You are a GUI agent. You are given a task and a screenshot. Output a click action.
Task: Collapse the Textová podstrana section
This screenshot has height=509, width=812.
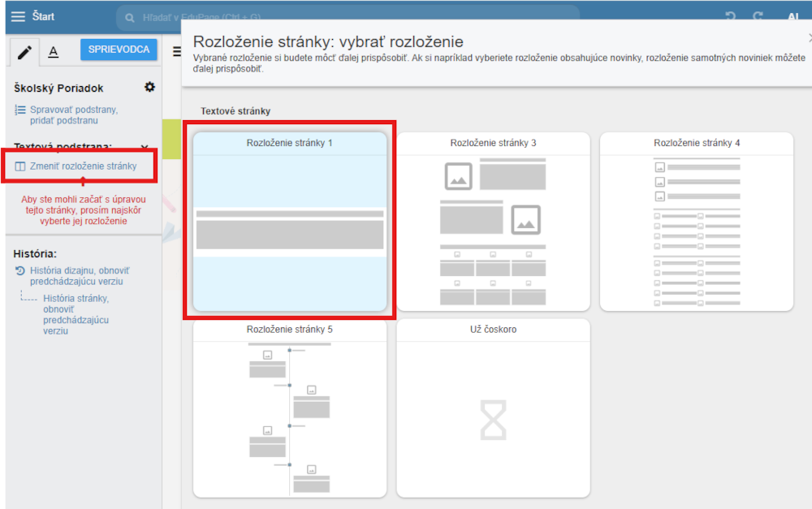(x=145, y=147)
